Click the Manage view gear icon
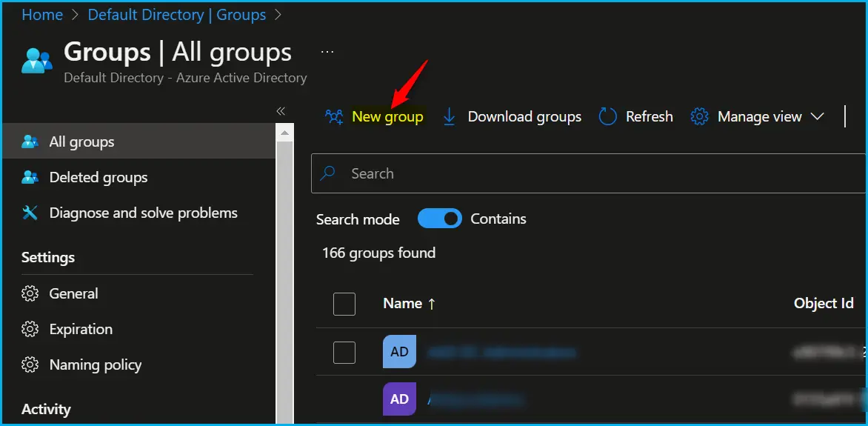Screen dimensions: 868x426 (700, 117)
